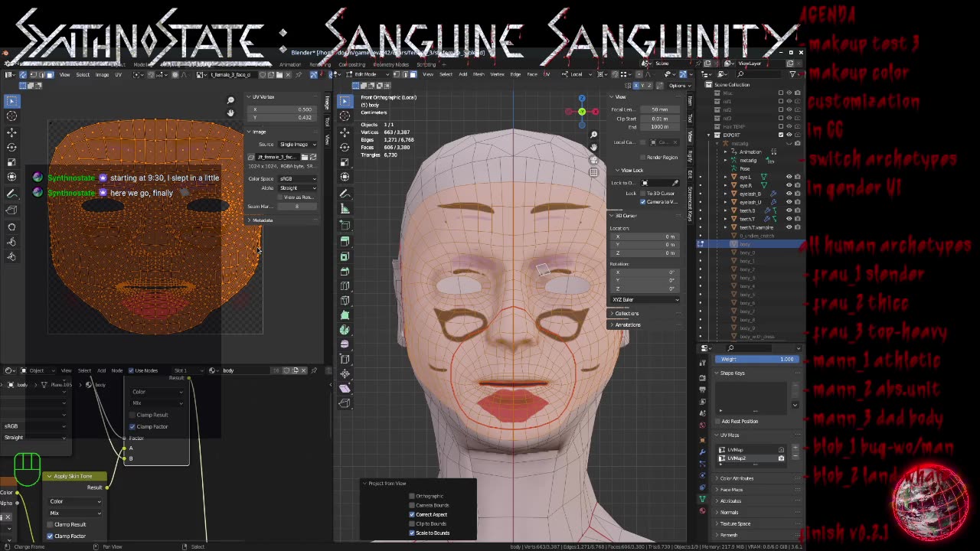Toggle Camera to View checkbox

pos(644,201)
